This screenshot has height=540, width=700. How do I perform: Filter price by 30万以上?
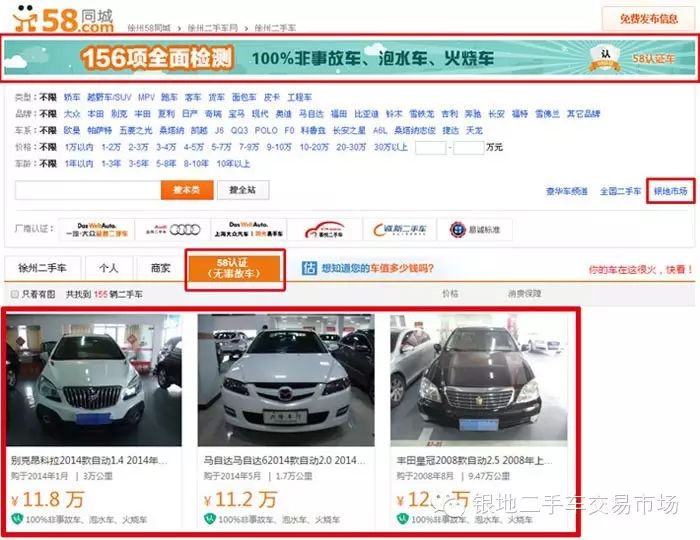coord(391,147)
